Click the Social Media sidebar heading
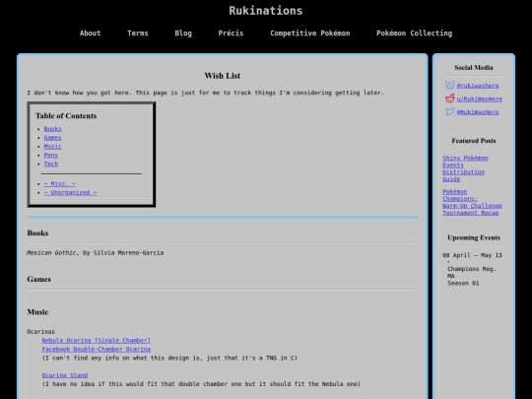Image resolution: width=532 pixels, height=399 pixels. tap(474, 68)
